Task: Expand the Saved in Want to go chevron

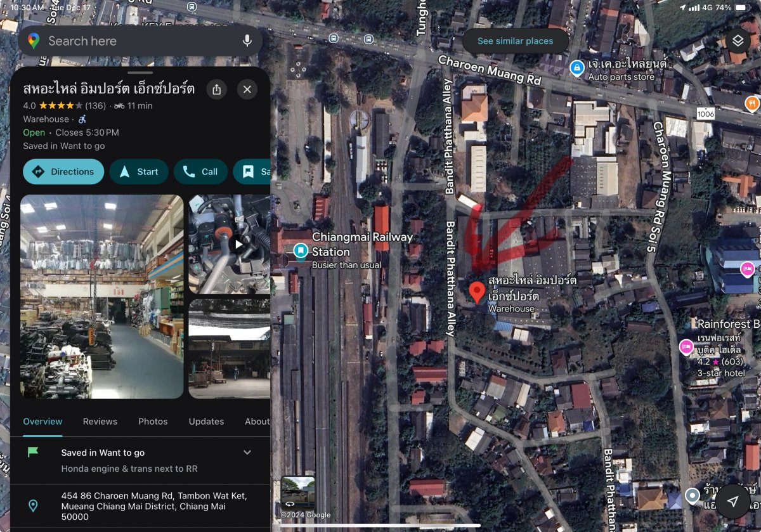Action: coord(247,453)
